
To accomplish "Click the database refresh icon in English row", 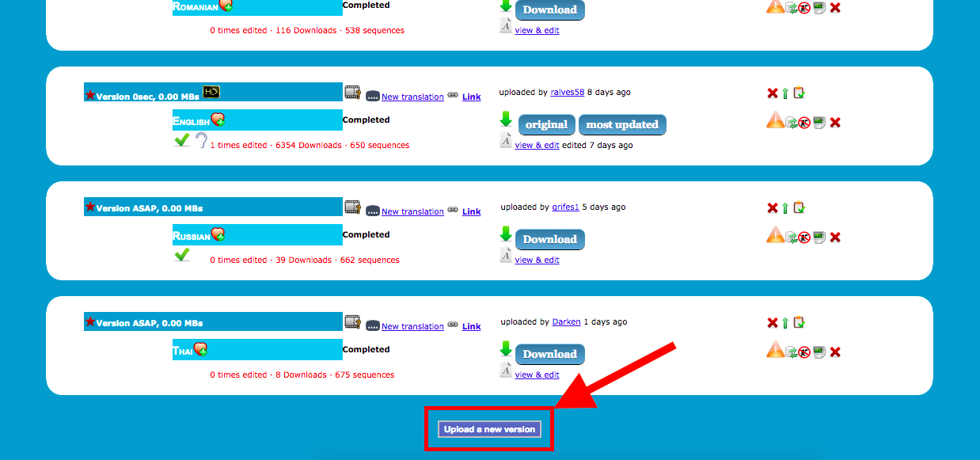I will pyautogui.click(x=791, y=123).
